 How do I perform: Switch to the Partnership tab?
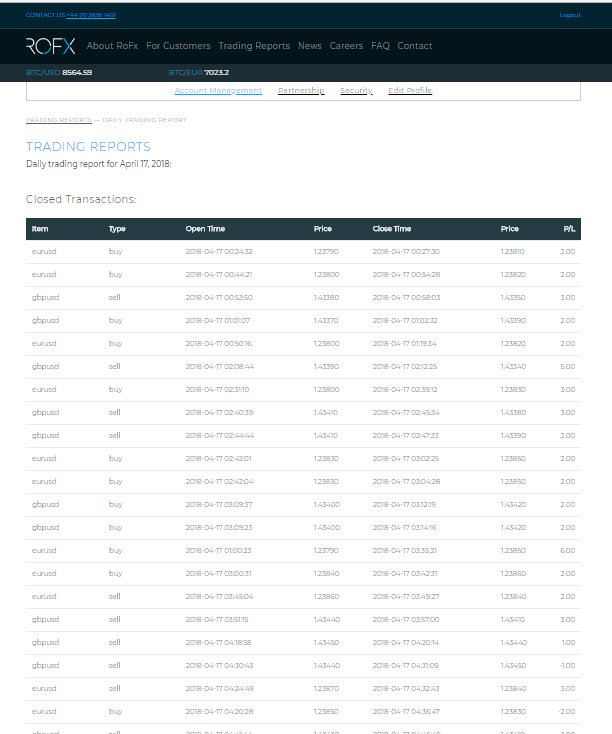301,91
